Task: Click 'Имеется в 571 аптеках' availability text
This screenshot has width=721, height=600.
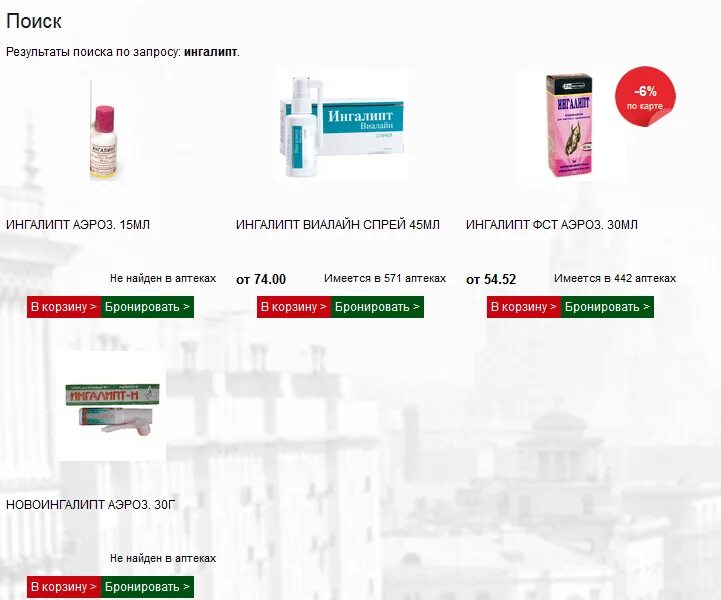Action: (x=385, y=279)
